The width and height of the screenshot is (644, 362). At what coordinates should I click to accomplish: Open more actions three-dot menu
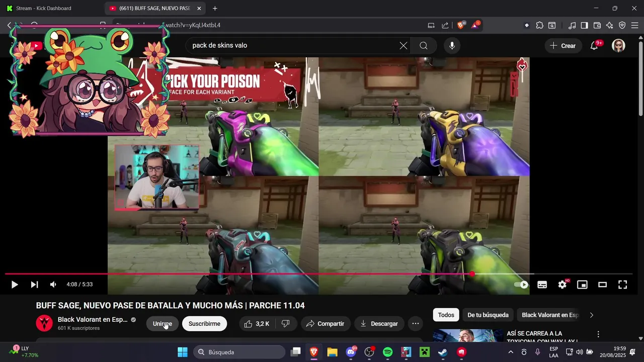(x=416, y=324)
